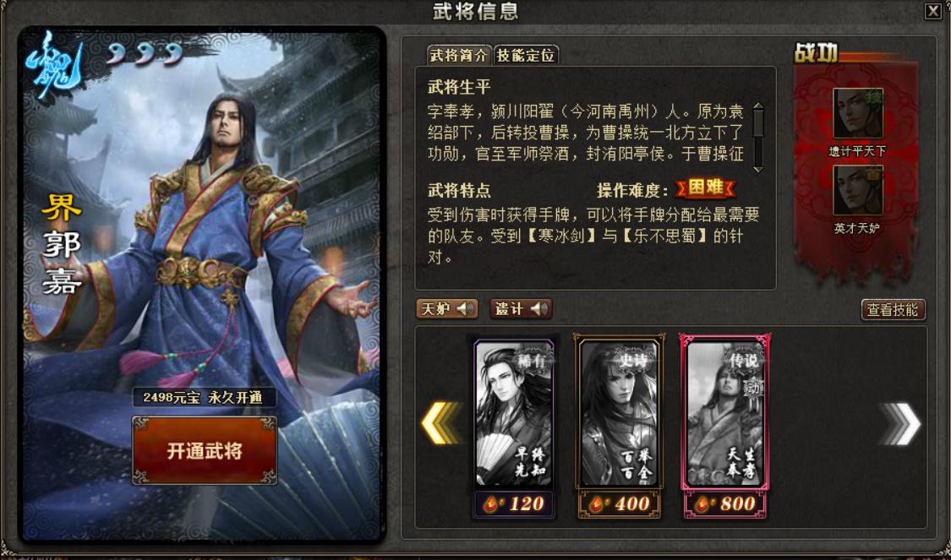Select the 传说 skin 天生奉孝

tap(725, 413)
